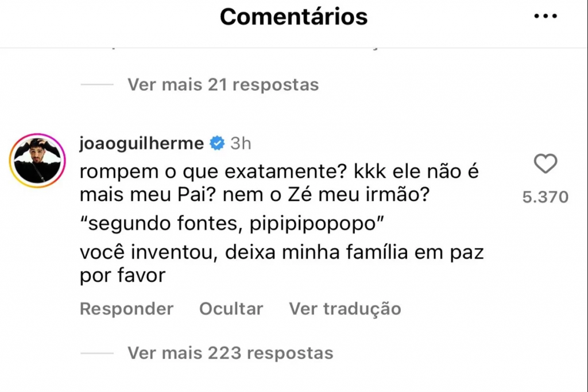
Task: Click the "você inventou, deixa minha família" line
Action: (281, 253)
